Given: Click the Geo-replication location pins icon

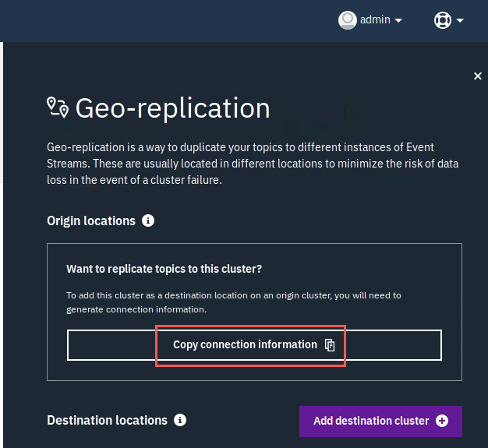Looking at the screenshot, I should pos(58,108).
